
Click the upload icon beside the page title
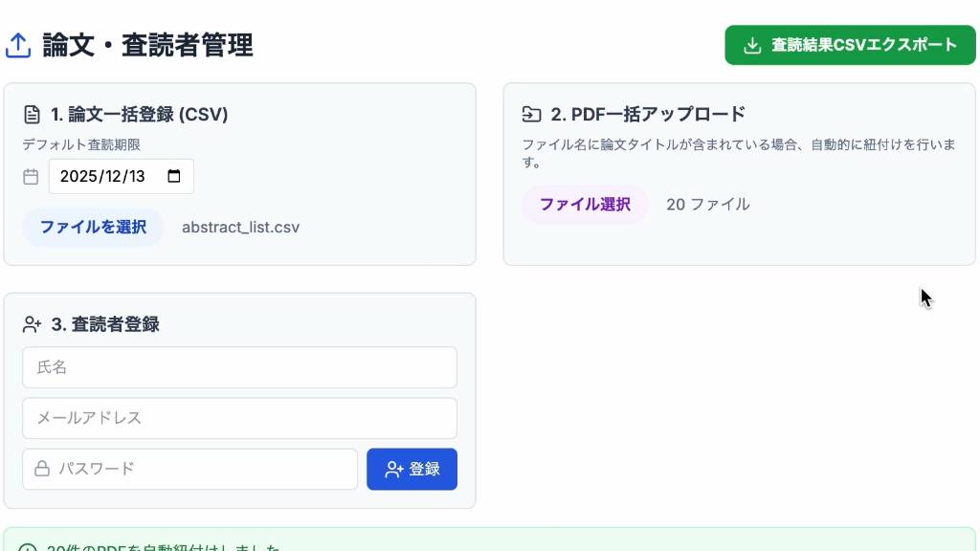tap(18, 45)
